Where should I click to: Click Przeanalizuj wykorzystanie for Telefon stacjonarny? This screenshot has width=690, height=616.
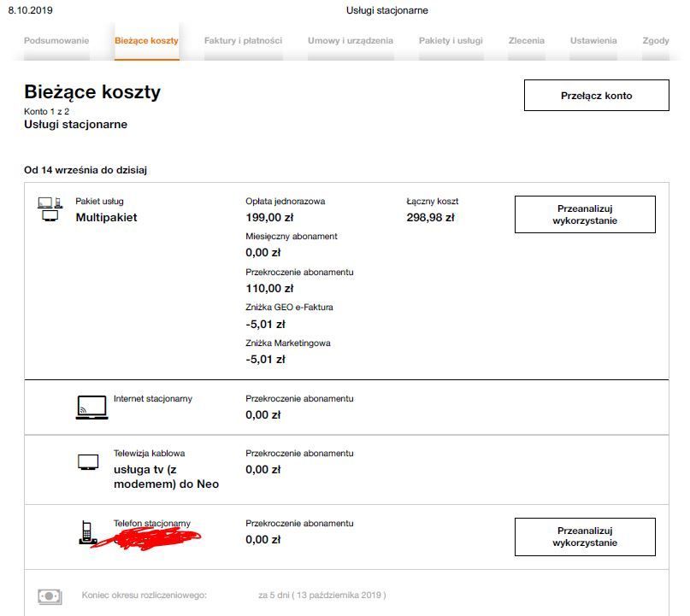point(584,537)
